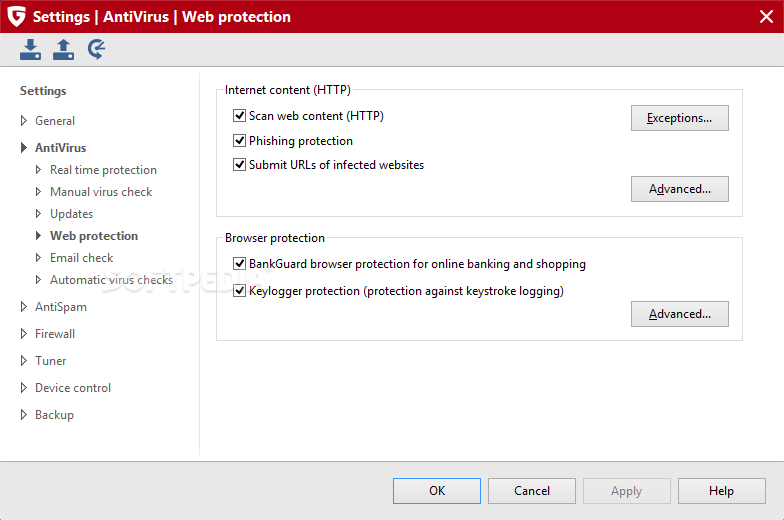
Task: Click the save settings upload icon
Action: [64, 50]
